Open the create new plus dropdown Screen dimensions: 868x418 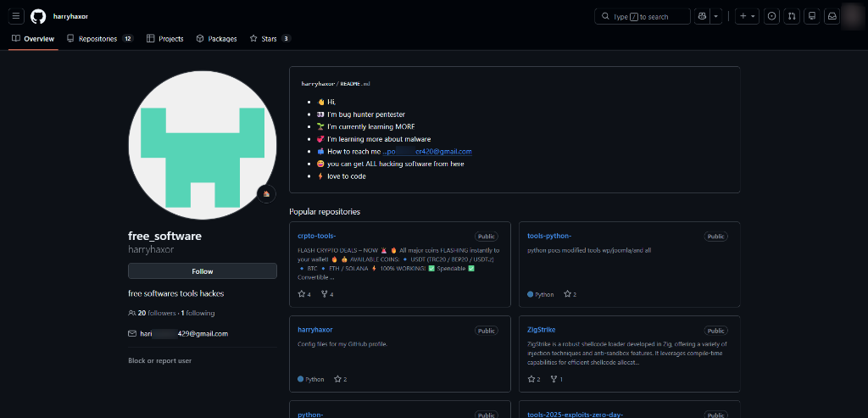point(748,16)
